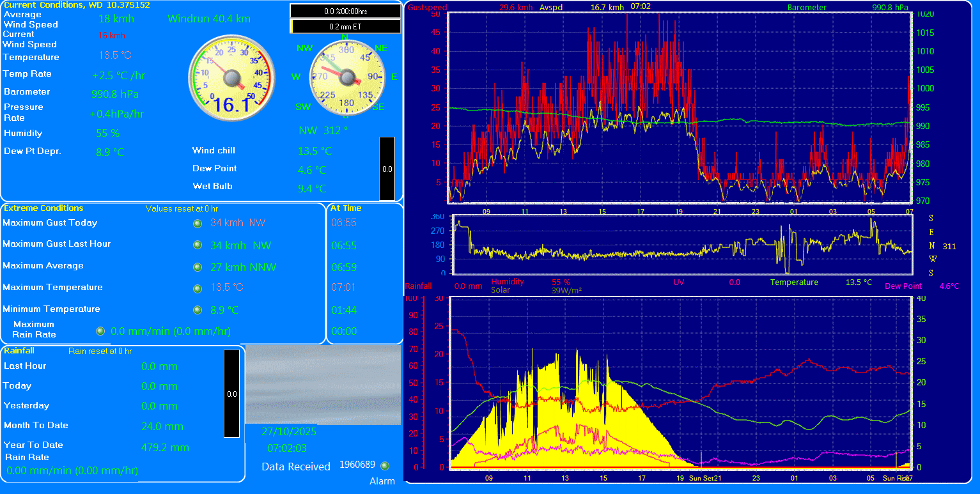980x494 pixels.
Task: Click the wind speed gauge dial showing 16.1
Action: tap(231, 77)
